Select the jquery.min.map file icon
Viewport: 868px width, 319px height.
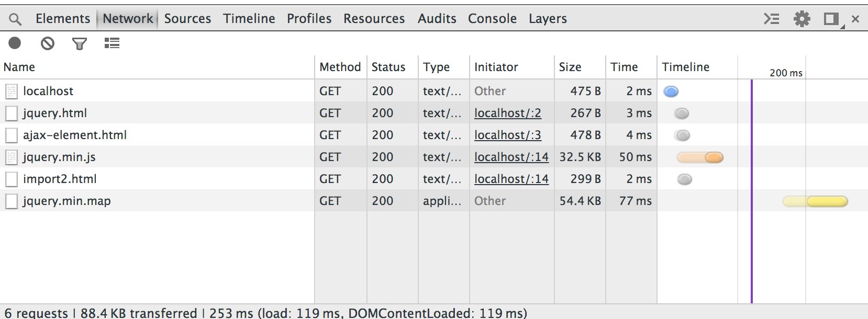[11, 201]
